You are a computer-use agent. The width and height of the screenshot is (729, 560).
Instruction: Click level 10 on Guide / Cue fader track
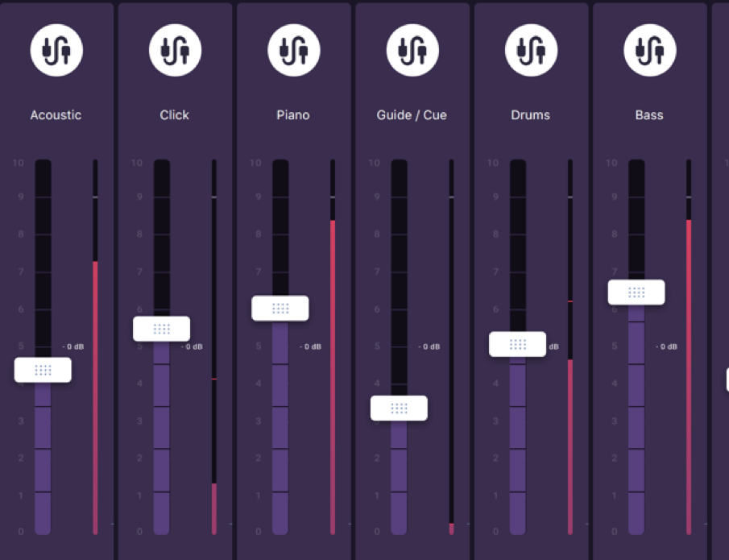[399, 164]
